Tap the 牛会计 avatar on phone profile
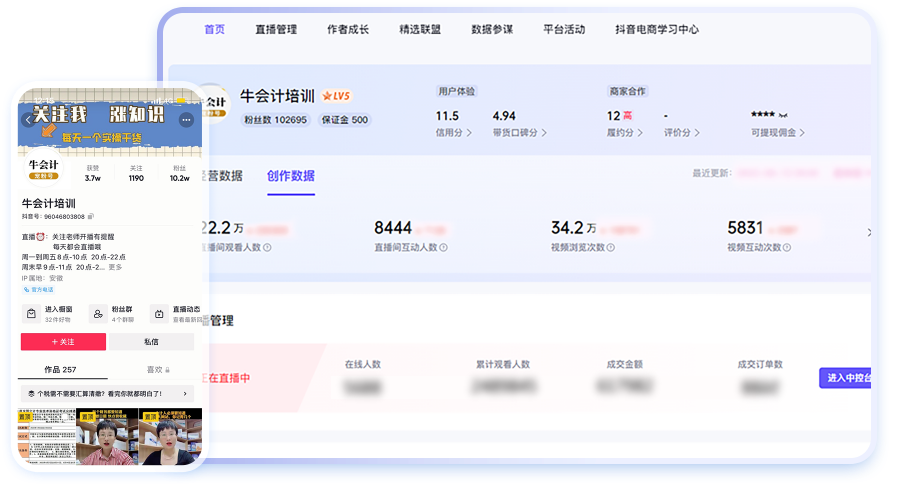900x501 pixels. tap(44, 168)
